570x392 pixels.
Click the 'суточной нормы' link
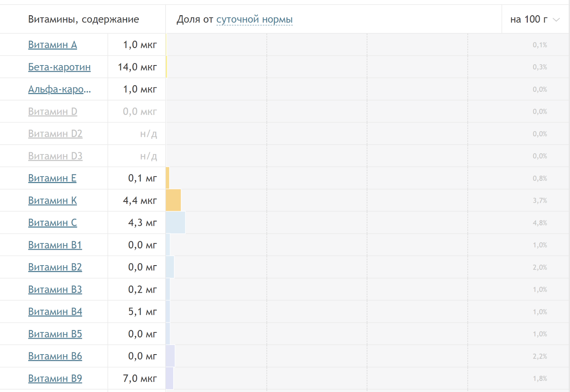pos(254,20)
